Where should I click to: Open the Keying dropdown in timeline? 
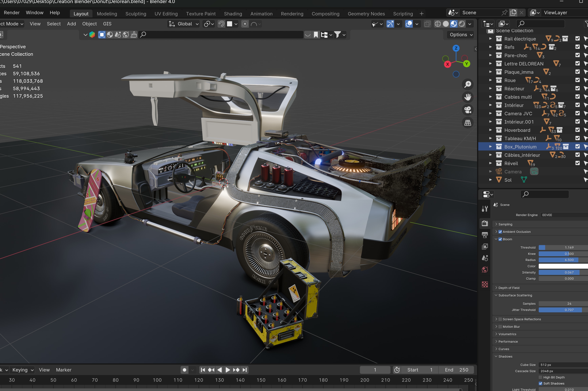(x=23, y=370)
